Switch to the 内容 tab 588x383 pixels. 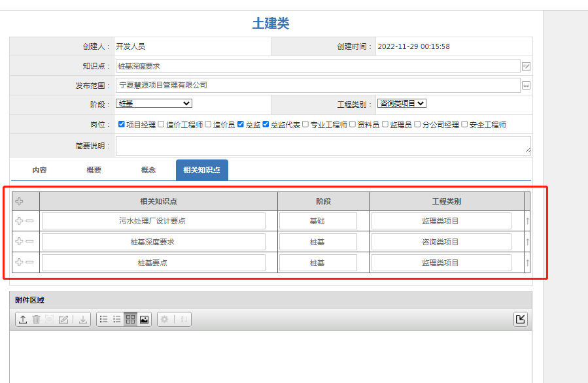pos(39,170)
